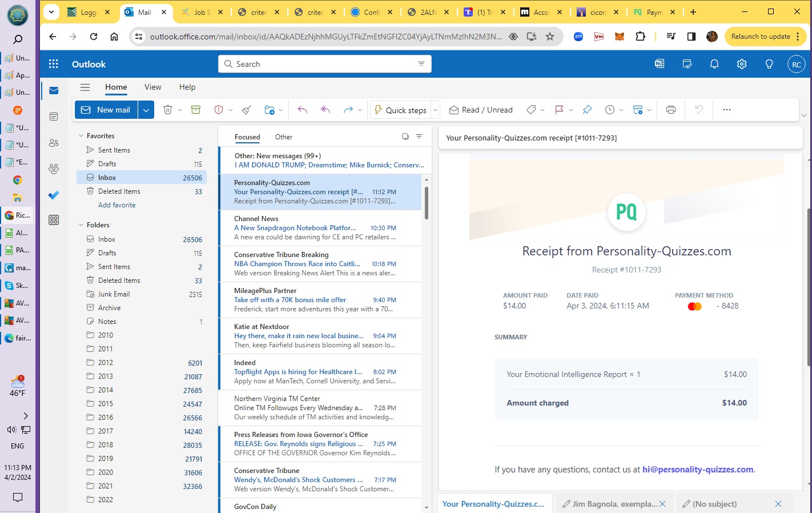Open the Help ribbon tab
This screenshot has height=513, width=812.
coord(187,87)
